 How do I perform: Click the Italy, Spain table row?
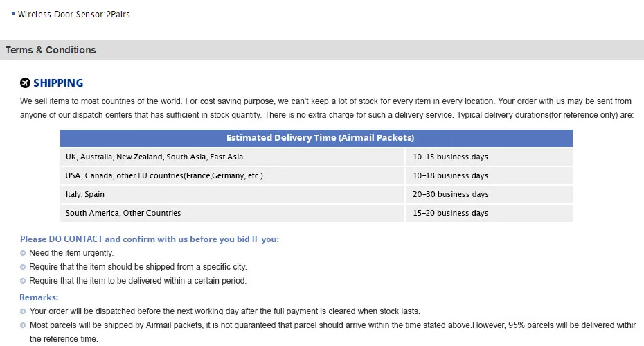316,195
